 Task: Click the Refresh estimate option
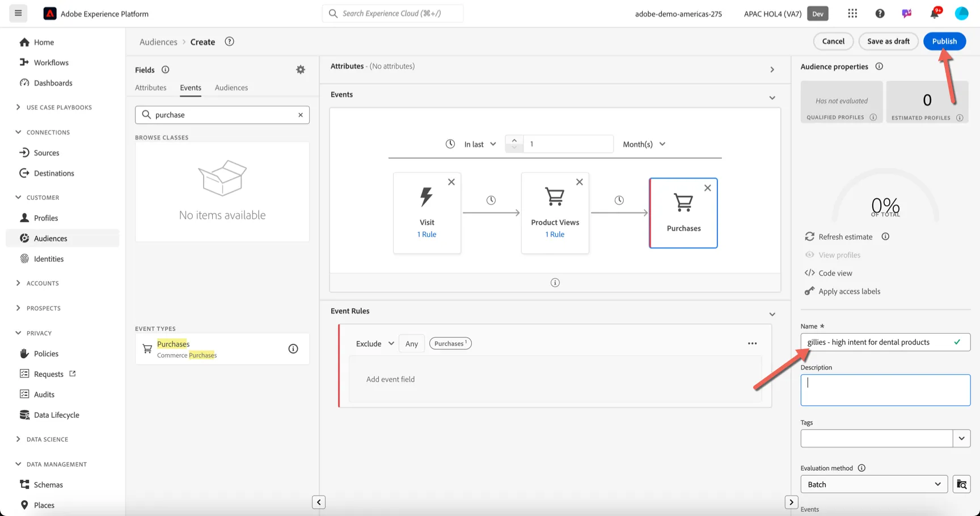839,237
